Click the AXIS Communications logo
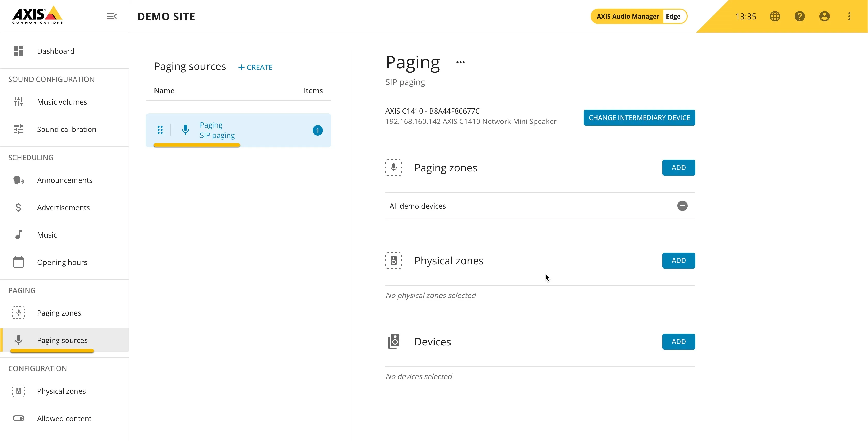868x441 pixels. 37,15
